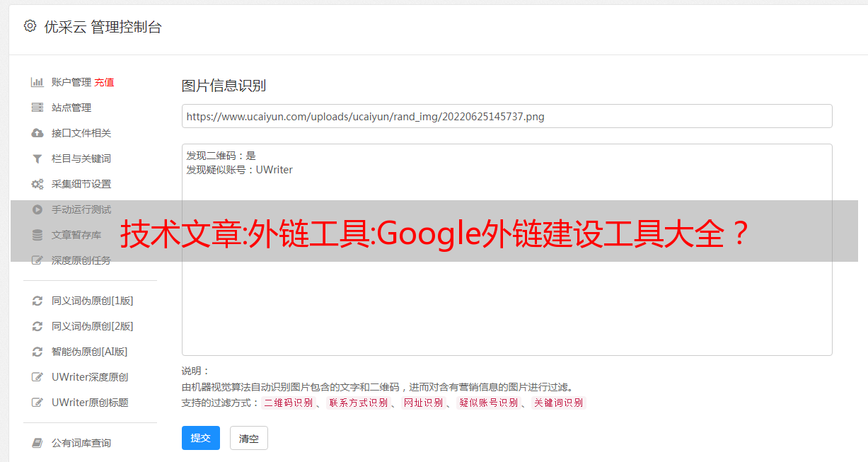Viewport: 868px width, 462px height.
Task: Select 手动运行测试 menu item
Action: pyautogui.click(x=81, y=209)
